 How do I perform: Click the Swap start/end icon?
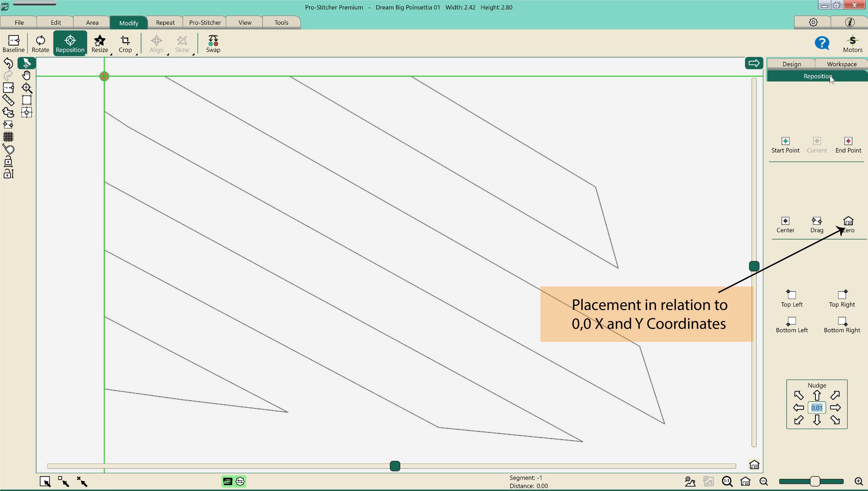pos(213,44)
